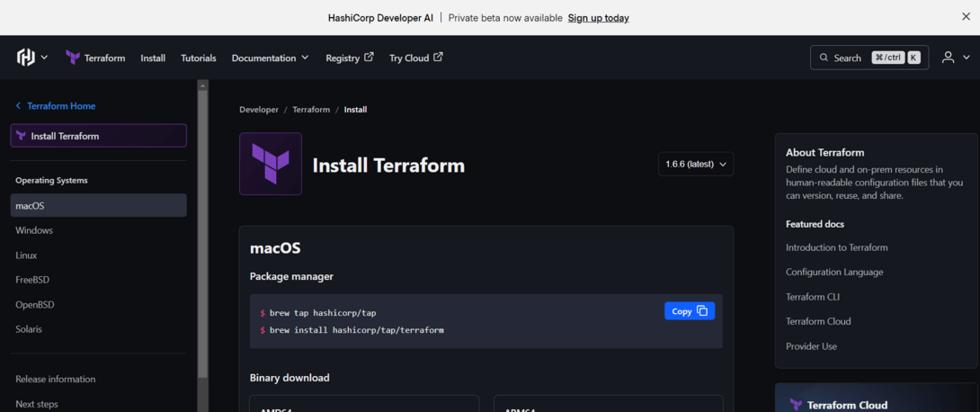Open Configuration Language doc

834,272
